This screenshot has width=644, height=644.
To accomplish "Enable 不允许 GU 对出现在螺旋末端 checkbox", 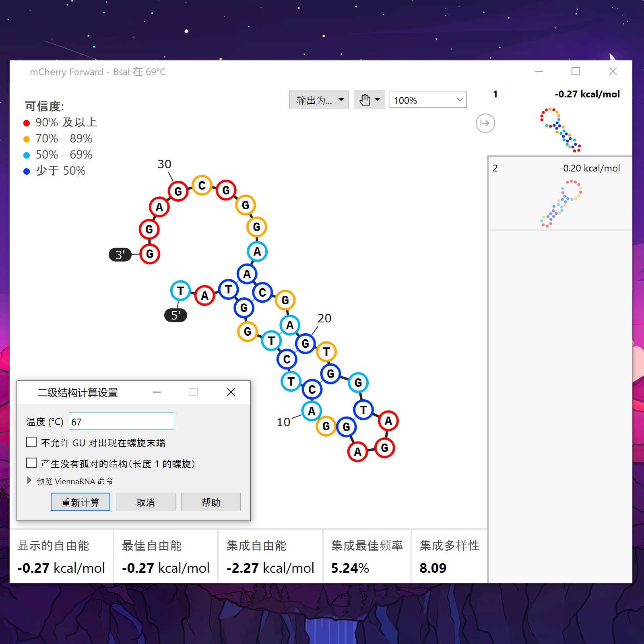I will pyautogui.click(x=31, y=442).
